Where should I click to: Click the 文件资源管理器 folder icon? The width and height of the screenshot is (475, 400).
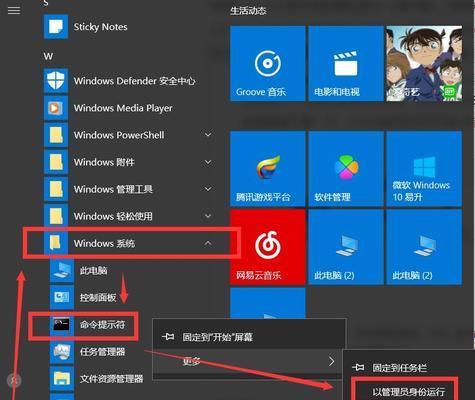[62, 379]
